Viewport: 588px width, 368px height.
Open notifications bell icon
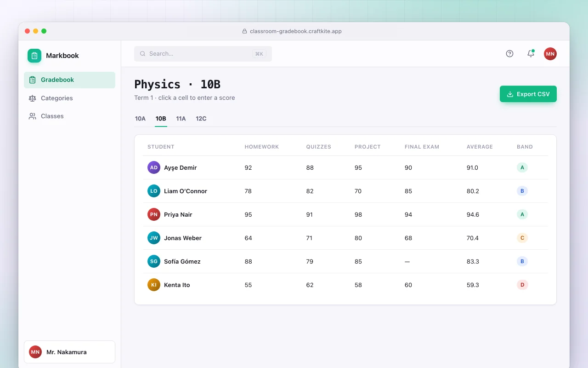click(x=531, y=54)
